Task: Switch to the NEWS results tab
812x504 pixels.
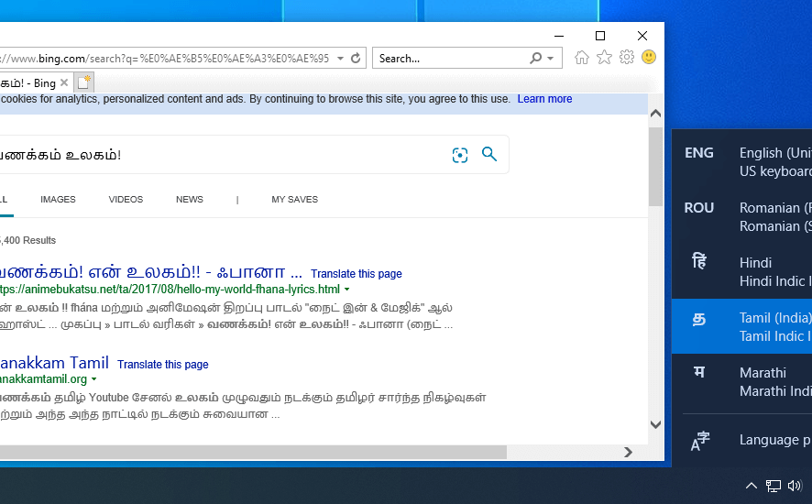Action: (190, 200)
